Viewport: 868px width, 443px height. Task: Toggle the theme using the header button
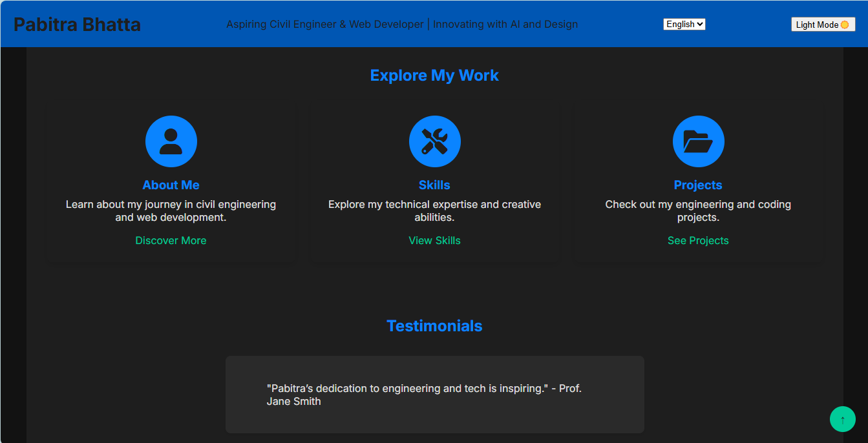point(823,24)
